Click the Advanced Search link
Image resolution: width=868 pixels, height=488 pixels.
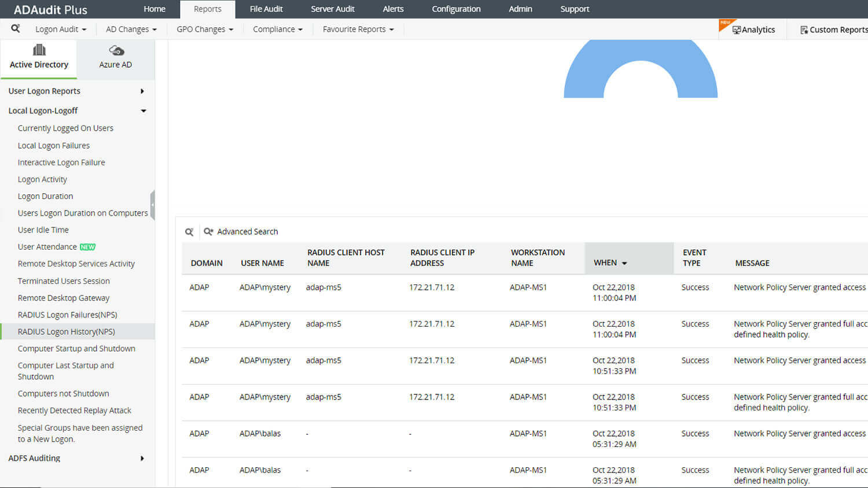point(248,232)
